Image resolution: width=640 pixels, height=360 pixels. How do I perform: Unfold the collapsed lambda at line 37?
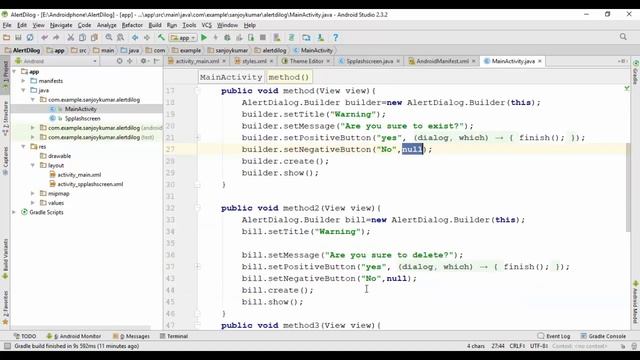pos(198,267)
